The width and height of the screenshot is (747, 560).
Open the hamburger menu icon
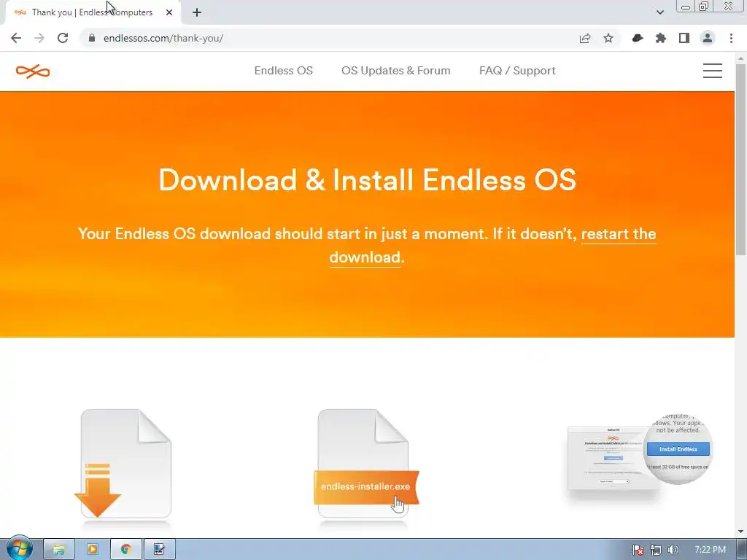(712, 71)
